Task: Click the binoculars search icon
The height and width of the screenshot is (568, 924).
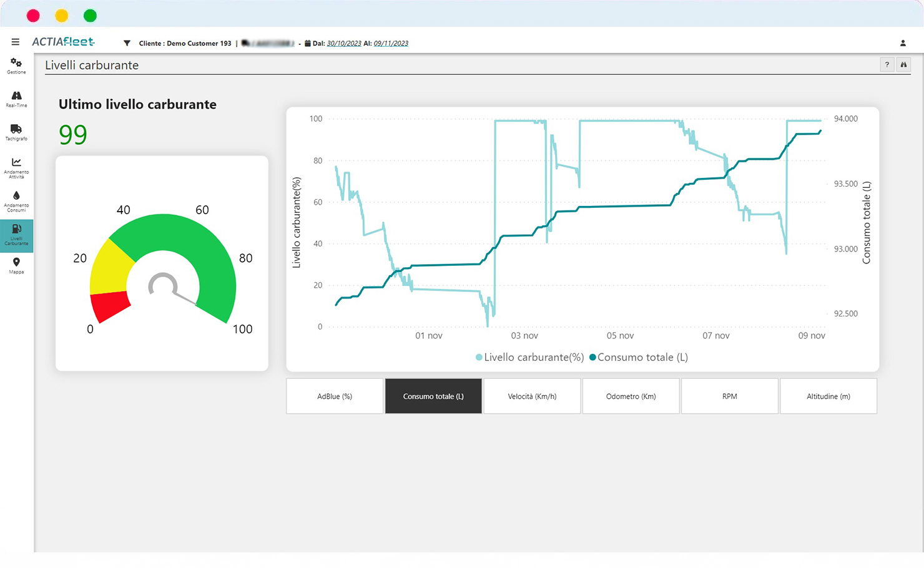Action: coord(903,65)
